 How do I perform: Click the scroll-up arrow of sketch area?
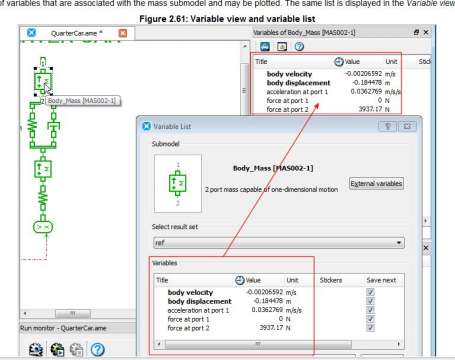pyautogui.click(x=245, y=46)
